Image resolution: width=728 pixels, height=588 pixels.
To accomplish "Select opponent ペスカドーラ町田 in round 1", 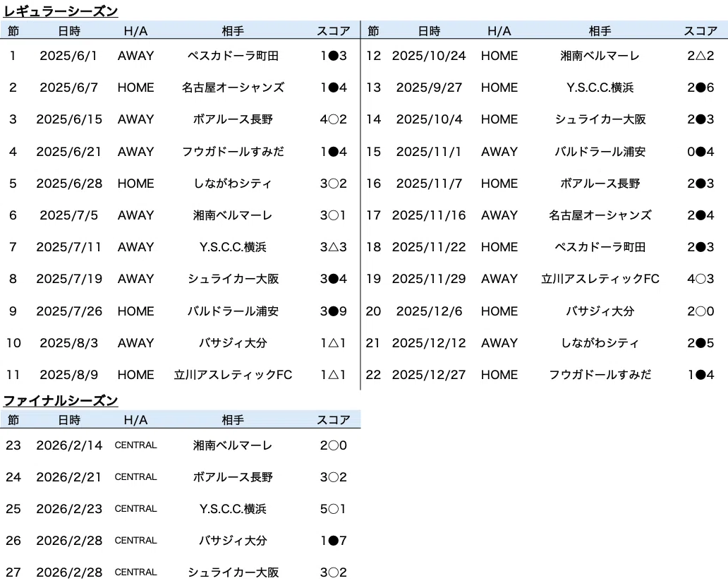I will click(233, 56).
